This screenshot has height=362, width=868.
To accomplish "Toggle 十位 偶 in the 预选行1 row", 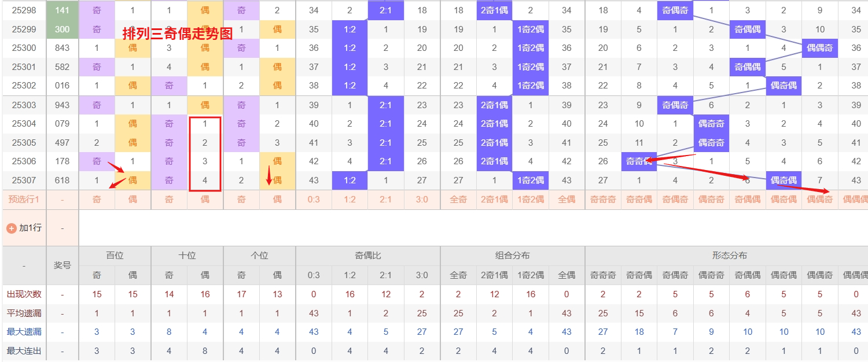I will click(x=205, y=199).
